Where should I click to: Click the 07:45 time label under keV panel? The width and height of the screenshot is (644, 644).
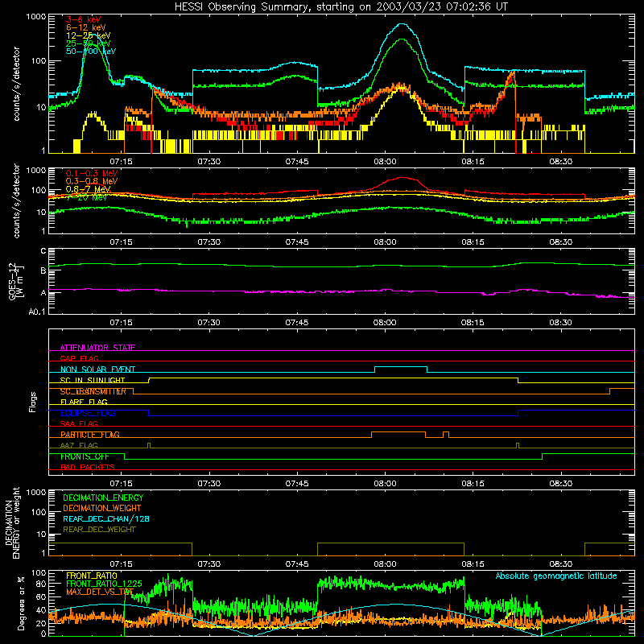point(297,162)
